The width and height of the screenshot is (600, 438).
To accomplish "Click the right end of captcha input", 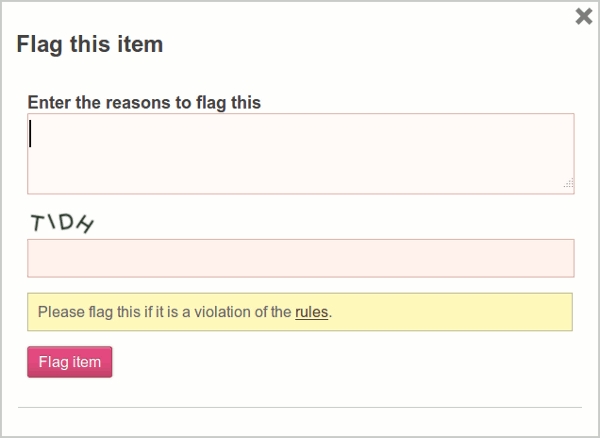I will (560, 258).
